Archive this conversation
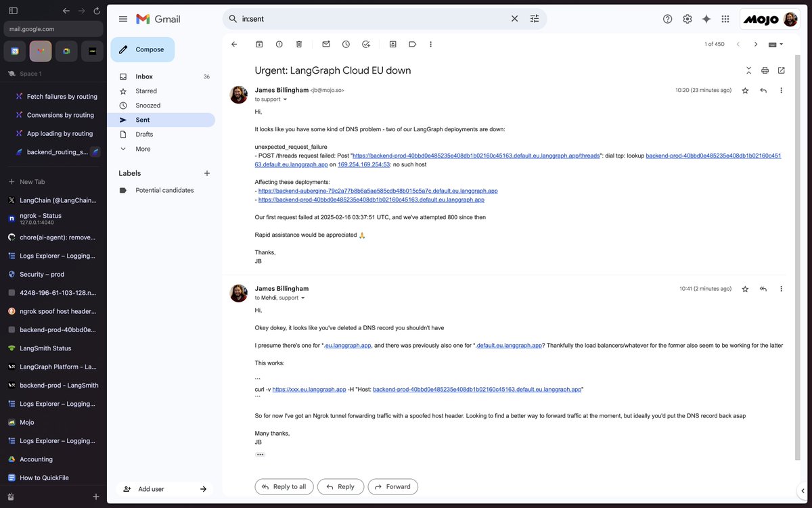This screenshot has height=508, width=812. [x=259, y=44]
